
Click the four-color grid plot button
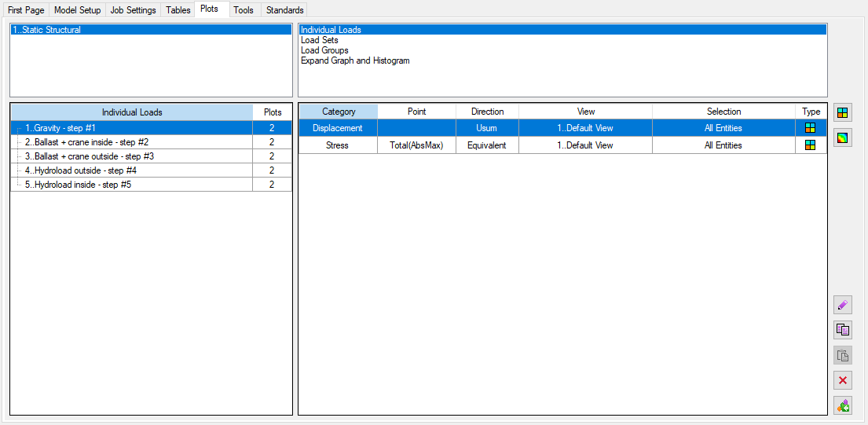pyautogui.click(x=842, y=113)
